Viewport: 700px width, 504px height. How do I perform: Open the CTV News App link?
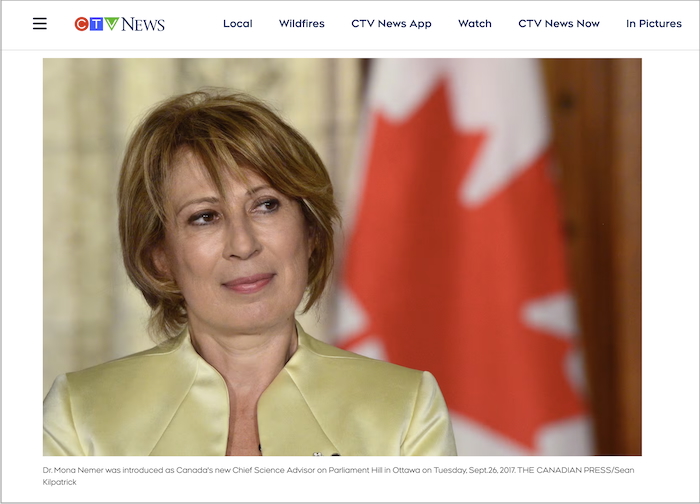point(391,24)
